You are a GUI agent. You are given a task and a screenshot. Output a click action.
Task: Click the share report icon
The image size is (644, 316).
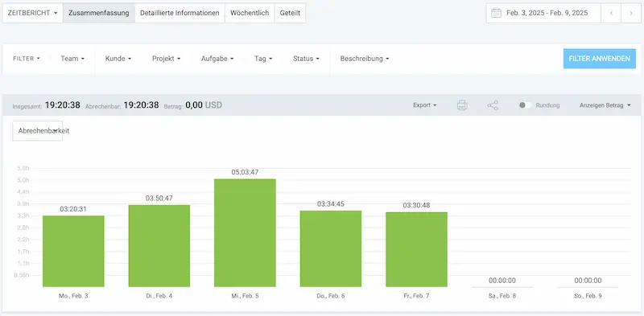click(x=493, y=105)
